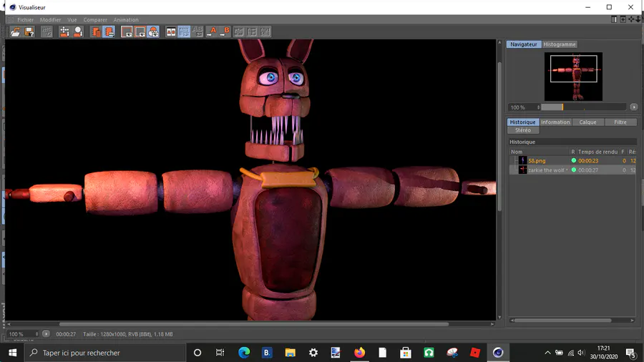
Task: Click the history panel horizontal scrollbar
Action: click(x=563, y=320)
